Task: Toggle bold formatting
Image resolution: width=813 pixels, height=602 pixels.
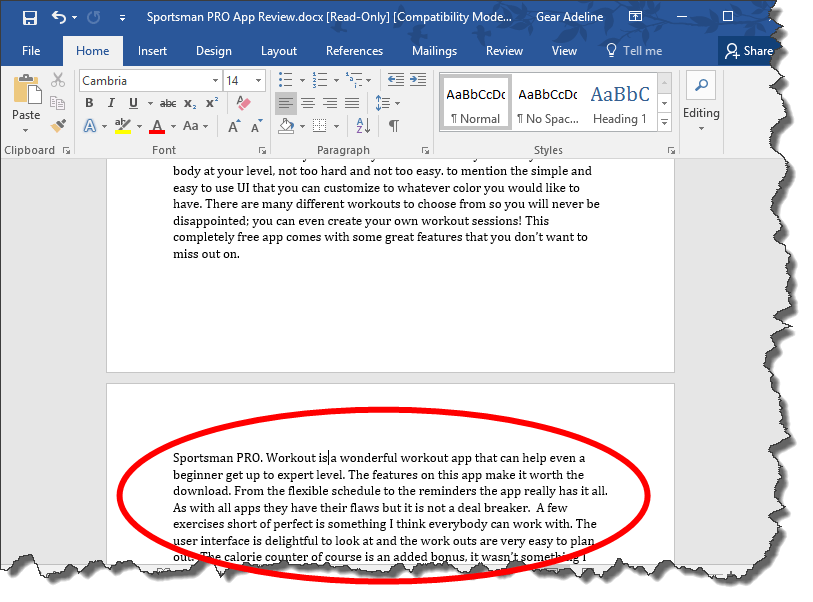Action: 89,102
